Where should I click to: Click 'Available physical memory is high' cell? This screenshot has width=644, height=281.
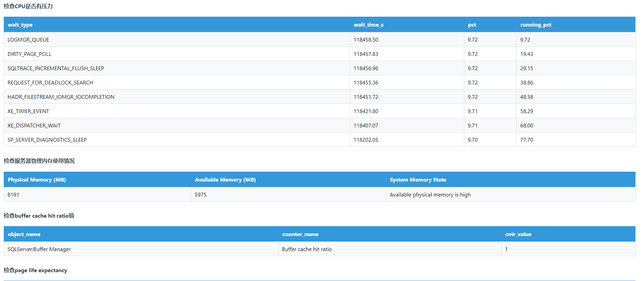point(511,194)
